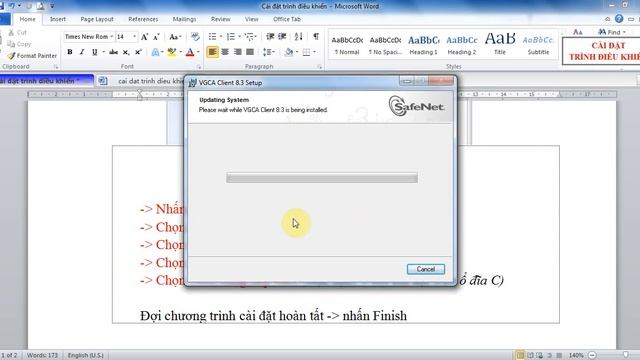This screenshot has width=640, height=360.
Task: Switch to the References tab
Action: coord(143,19)
